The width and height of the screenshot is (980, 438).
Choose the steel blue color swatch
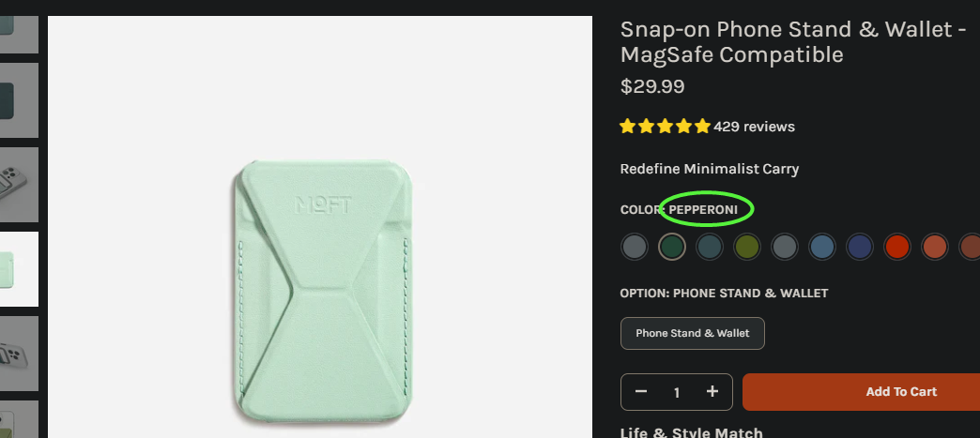tap(822, 247)
